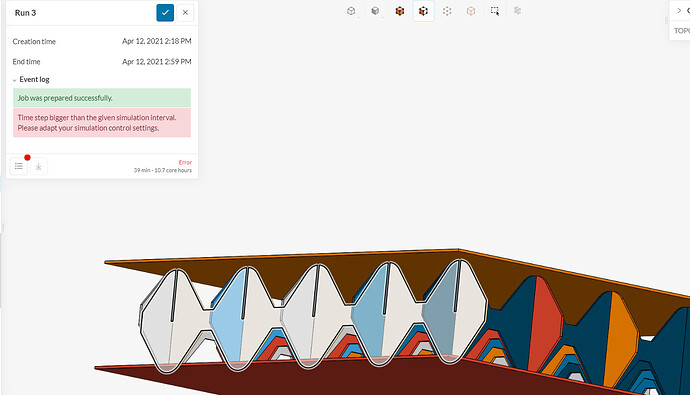The height and width of the screenshot is (395, 690).
Task: Download the Run 3 results
Action: click(39, 166)
